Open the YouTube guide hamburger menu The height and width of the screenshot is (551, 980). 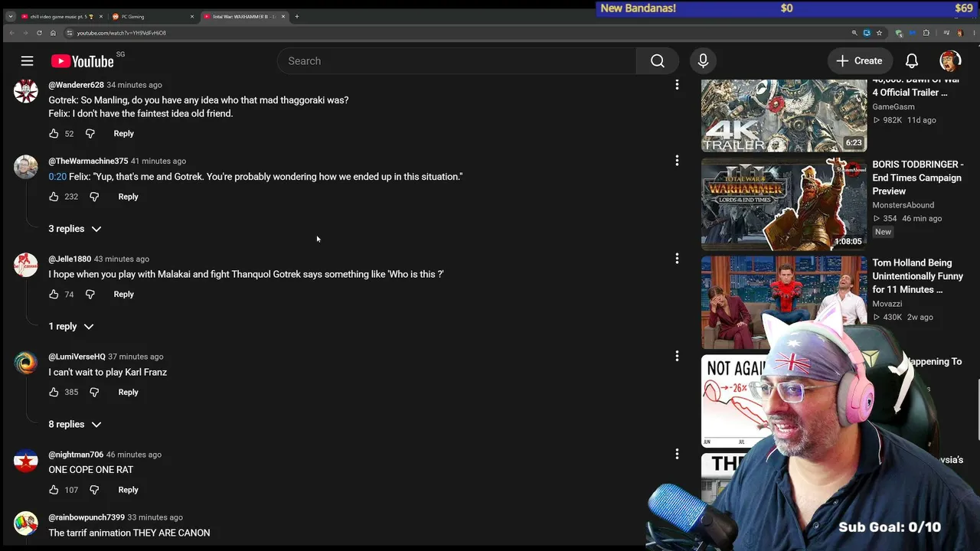coord(27,61)
